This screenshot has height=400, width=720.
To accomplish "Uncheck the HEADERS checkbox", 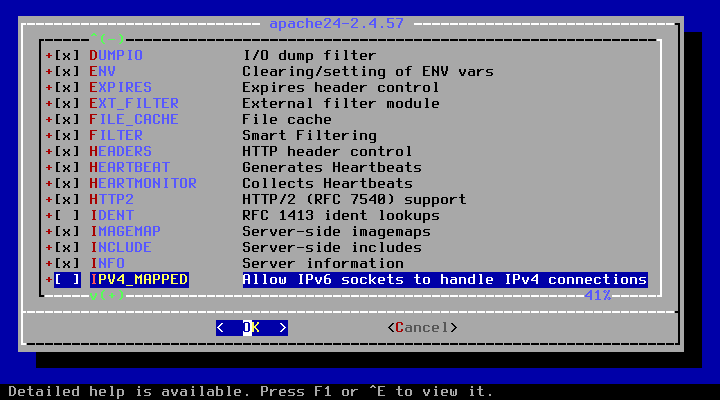I will (x=67, y=152).
